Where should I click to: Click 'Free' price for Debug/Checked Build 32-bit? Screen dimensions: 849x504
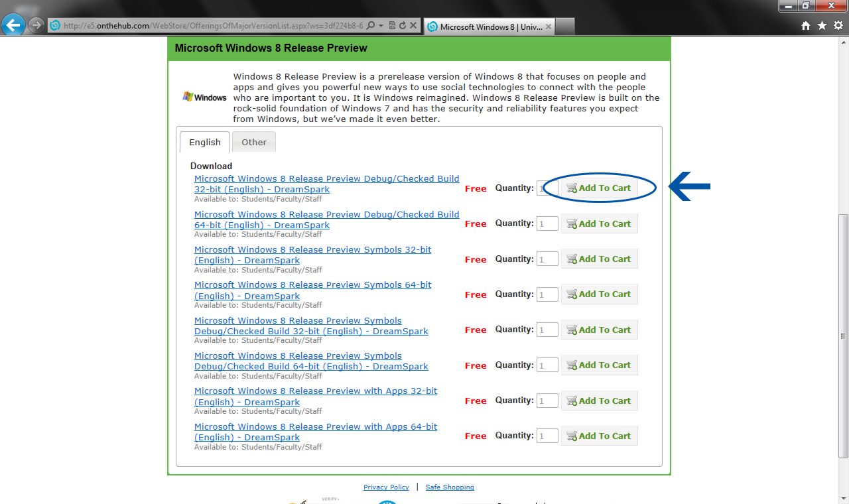(x=476, y=188)
